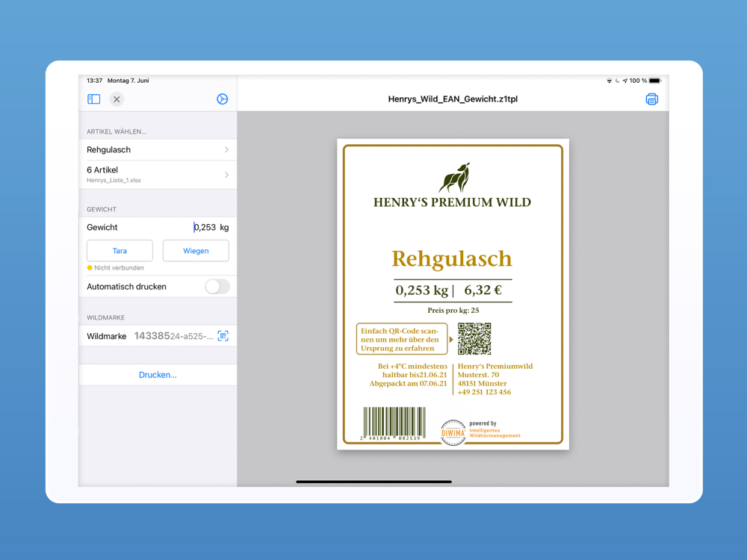Click the DIWIMA round logo
The image size is (747, 560).
[x=453, y=432]
